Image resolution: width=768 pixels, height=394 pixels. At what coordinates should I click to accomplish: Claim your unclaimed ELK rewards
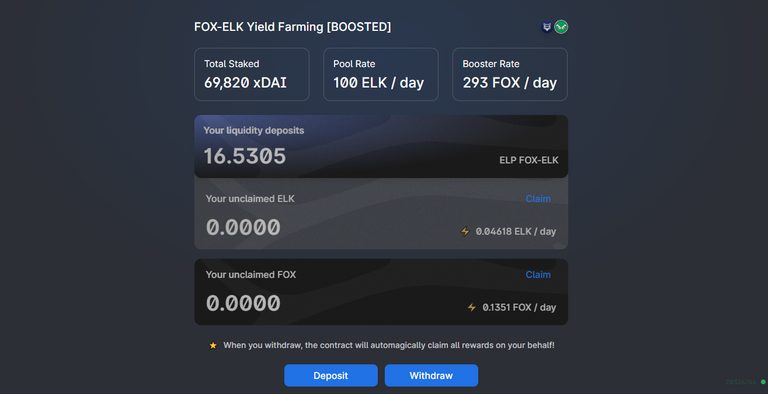538,198
